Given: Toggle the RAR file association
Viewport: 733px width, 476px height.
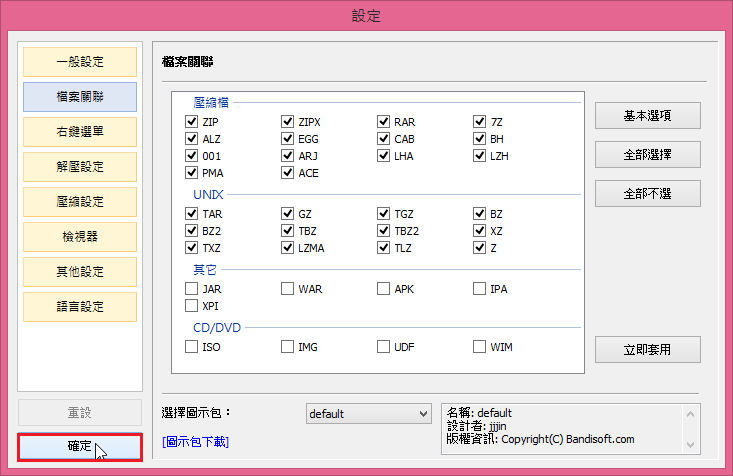Looking at the screenshot, I should tap(383, 122).
